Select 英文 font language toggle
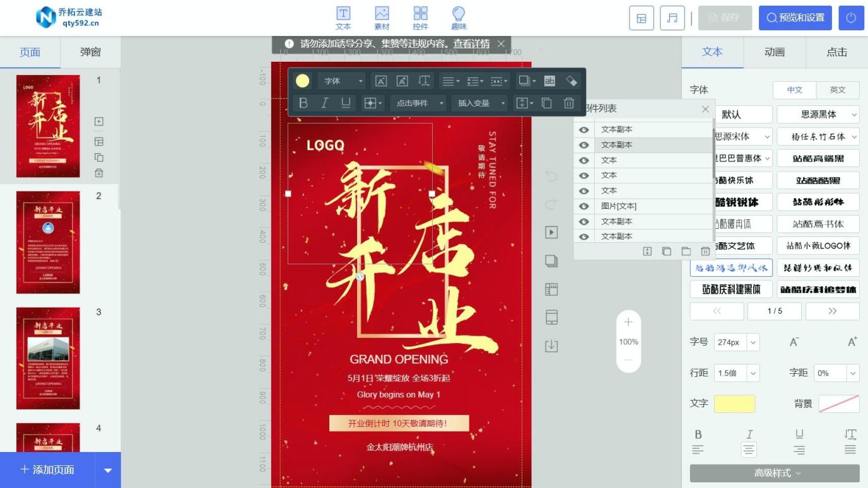The image size is (868, 488). [x=837, y=90]
